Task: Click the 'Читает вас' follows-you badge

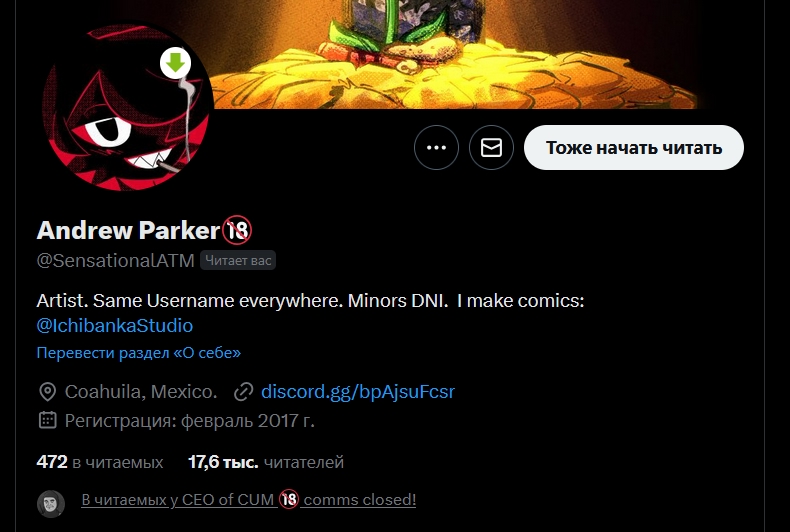Action: pos(238,260)
